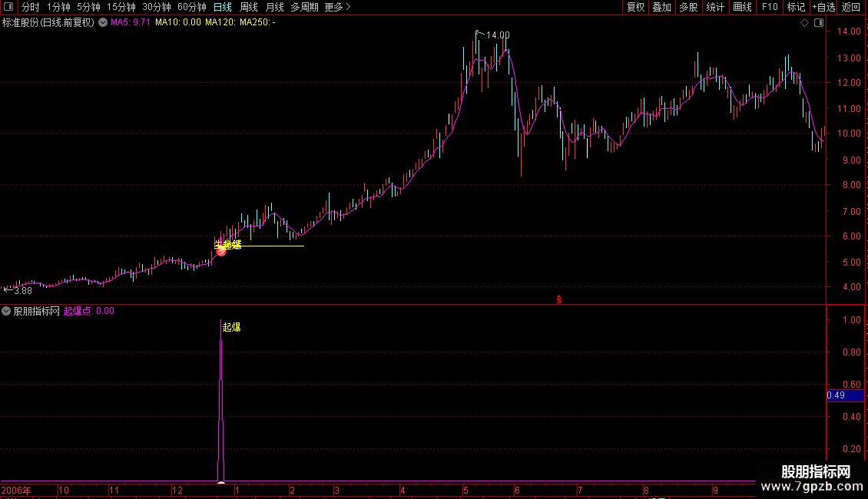Select the 30分钟 period tab

(x=157, y=7)
